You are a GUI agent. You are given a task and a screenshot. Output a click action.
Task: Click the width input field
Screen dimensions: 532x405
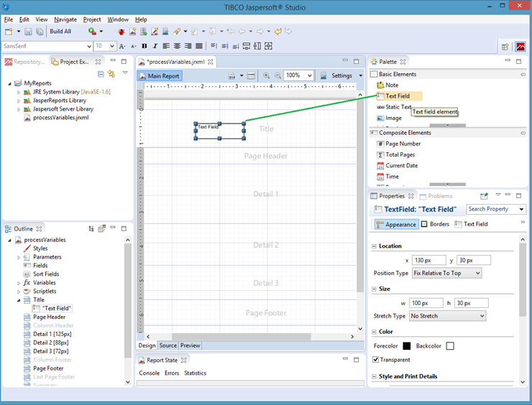426,303
